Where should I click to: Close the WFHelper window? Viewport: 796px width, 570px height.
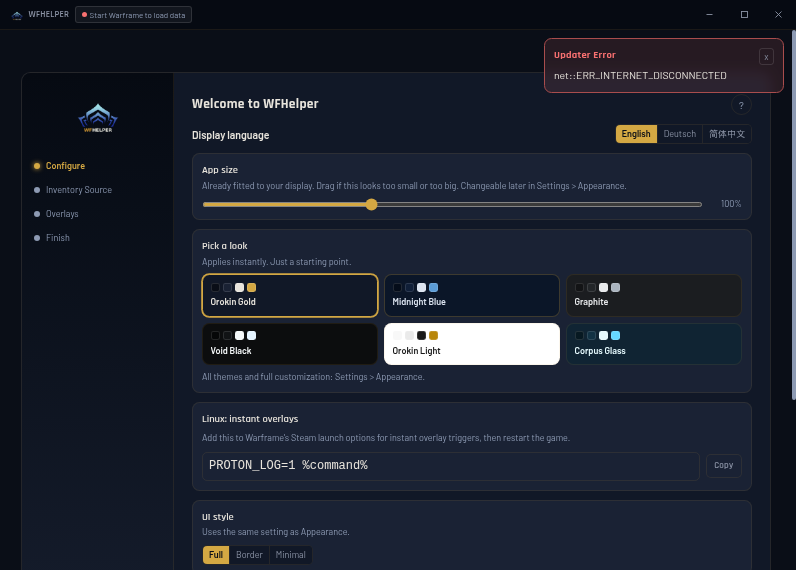pos(778,15)
